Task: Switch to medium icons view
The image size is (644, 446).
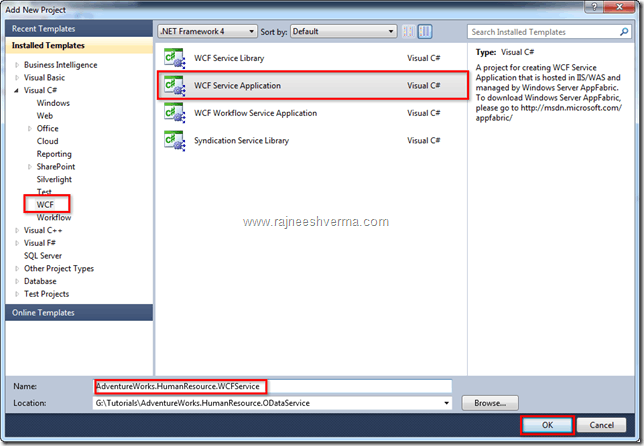Action: (x=425, y=32)
